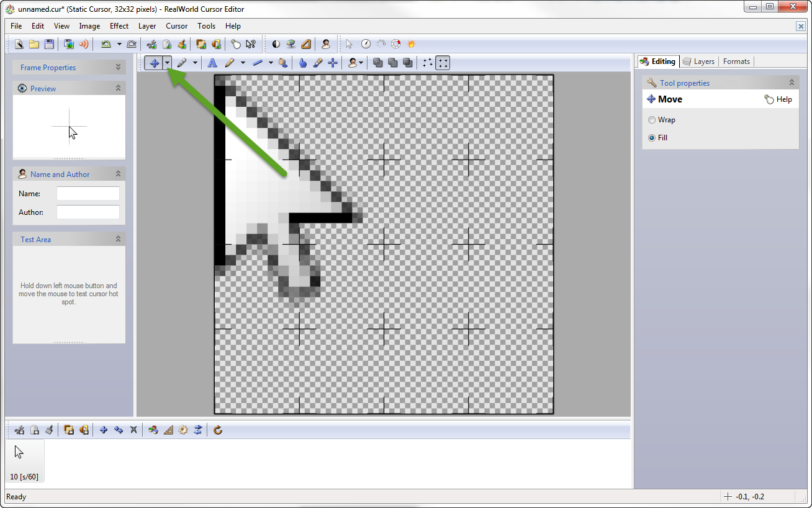Select the Move tool in drawing toolbar
Viewport: 812px width, 508px height.
click(154, 63)
